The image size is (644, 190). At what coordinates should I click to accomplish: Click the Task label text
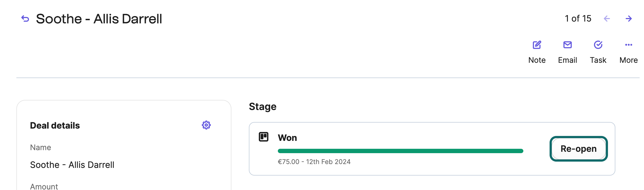[598, 60]
